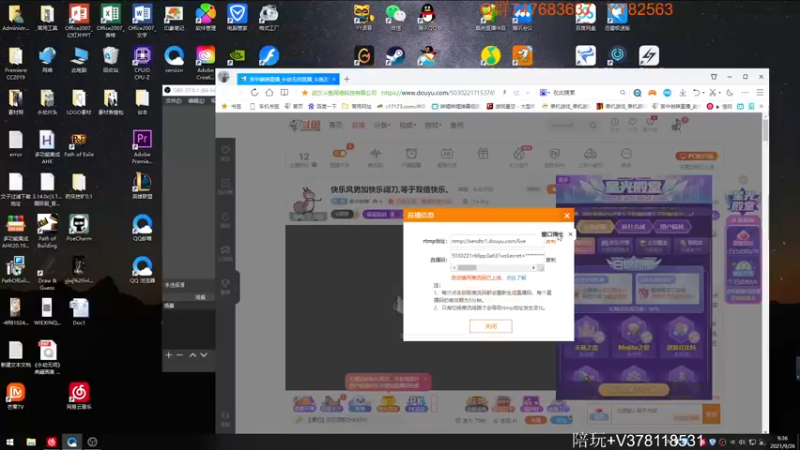
Task: Click the browser search box 在此搜索
Action: 583,93
